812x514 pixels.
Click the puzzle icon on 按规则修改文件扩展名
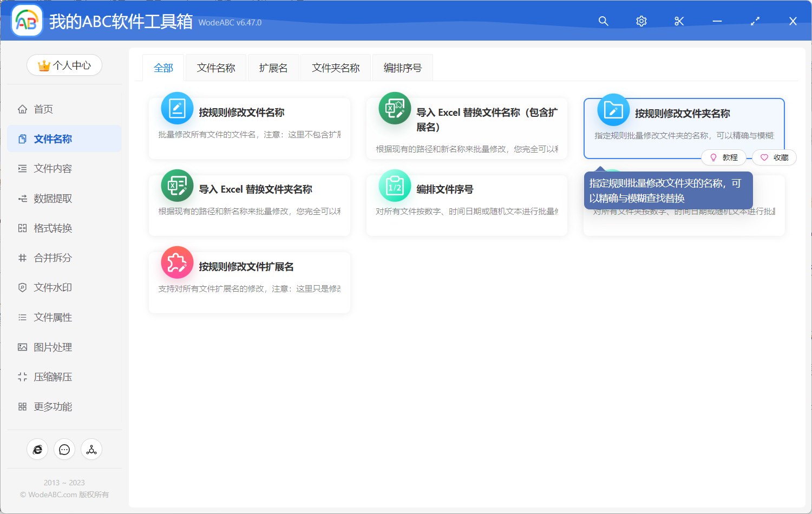click(x=177, y=262)
